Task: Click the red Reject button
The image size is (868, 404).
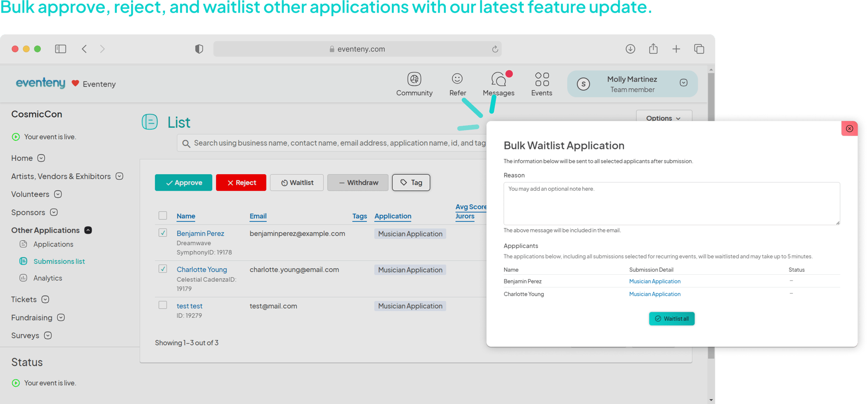Action: pyautogui.click(x=241, y=182)
